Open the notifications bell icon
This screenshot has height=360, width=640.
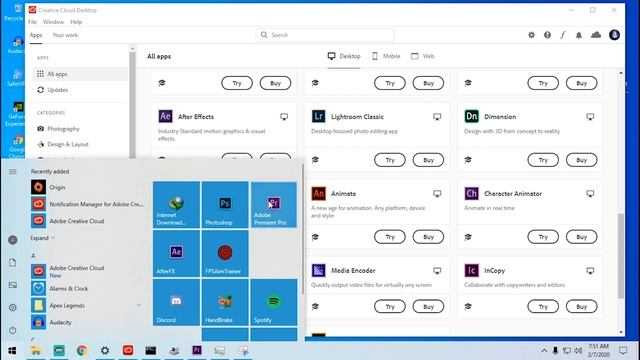(579, 35)
